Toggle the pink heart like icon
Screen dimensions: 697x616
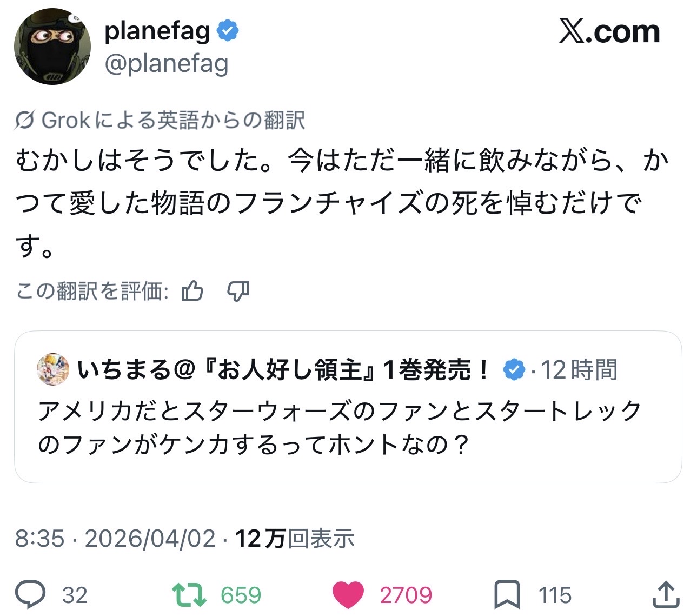pos(348,595)
